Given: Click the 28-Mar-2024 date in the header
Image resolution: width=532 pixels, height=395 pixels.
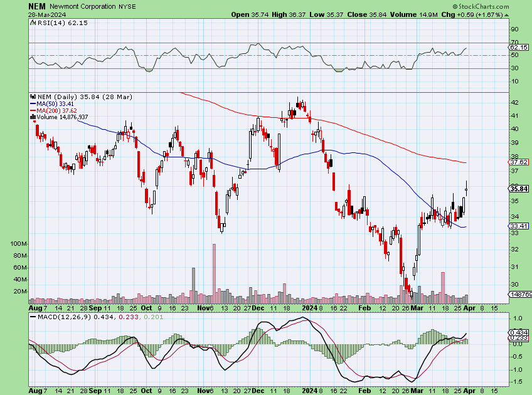Looking at the screenshot, I should pyautogui.click(x=47, y=15).
